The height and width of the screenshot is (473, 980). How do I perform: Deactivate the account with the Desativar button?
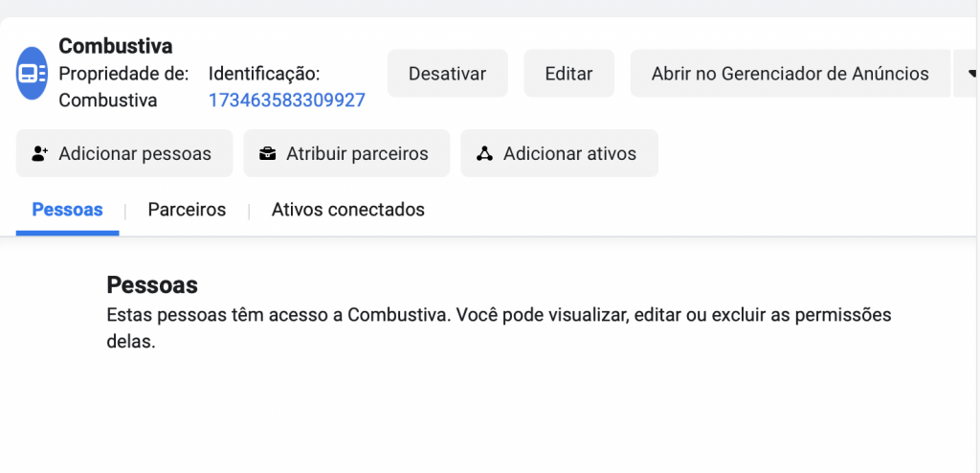click(448, 73)
